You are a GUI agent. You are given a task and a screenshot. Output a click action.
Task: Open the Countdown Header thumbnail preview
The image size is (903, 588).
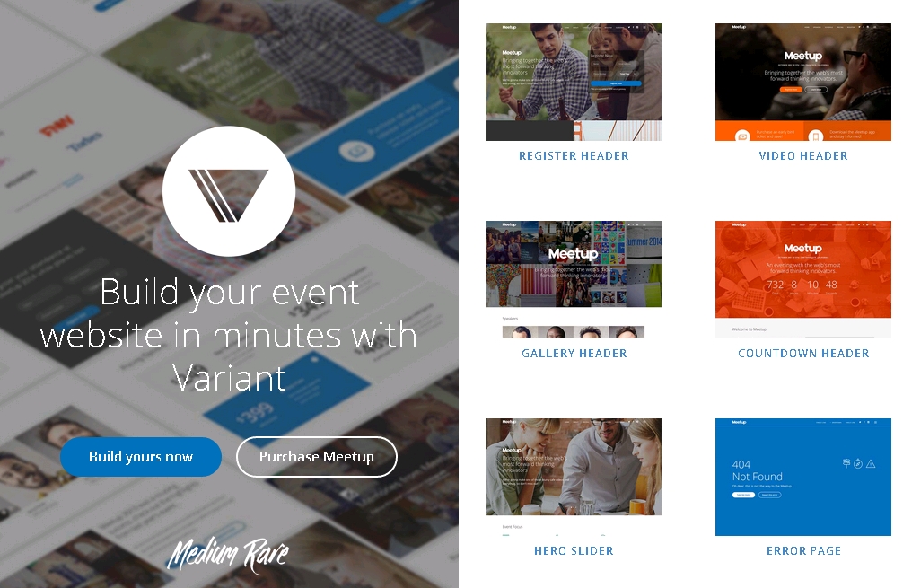pyautogui.click(x=802, y=279)
